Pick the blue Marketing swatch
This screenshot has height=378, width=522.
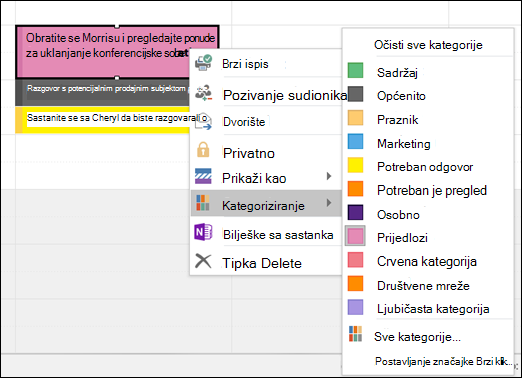[x=355, y=141]
